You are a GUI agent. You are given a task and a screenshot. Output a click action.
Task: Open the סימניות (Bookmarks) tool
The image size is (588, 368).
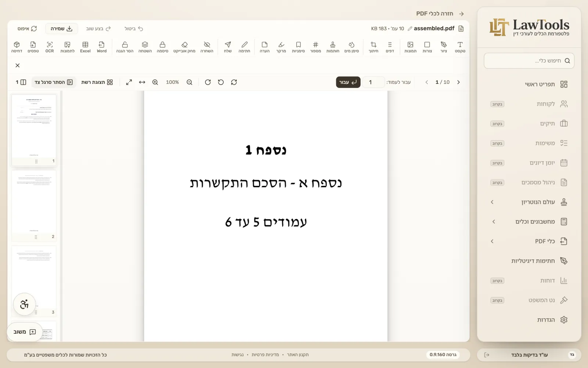[298, 47]
